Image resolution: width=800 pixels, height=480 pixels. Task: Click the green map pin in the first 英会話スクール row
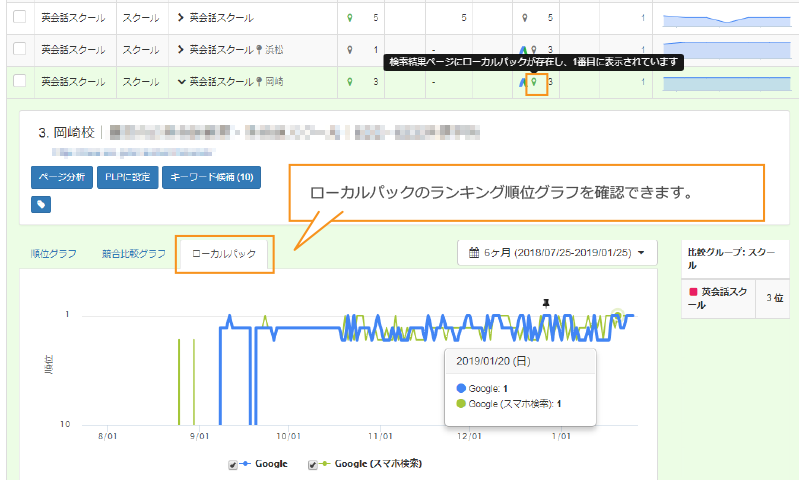[349, 18]
